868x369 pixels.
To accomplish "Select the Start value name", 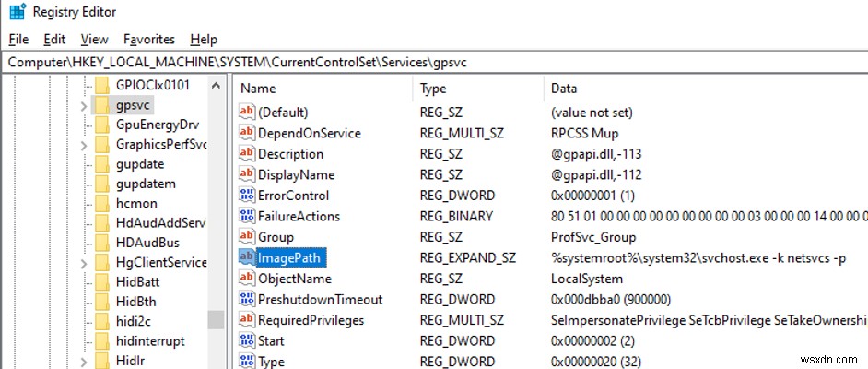I will click(271, 340).
